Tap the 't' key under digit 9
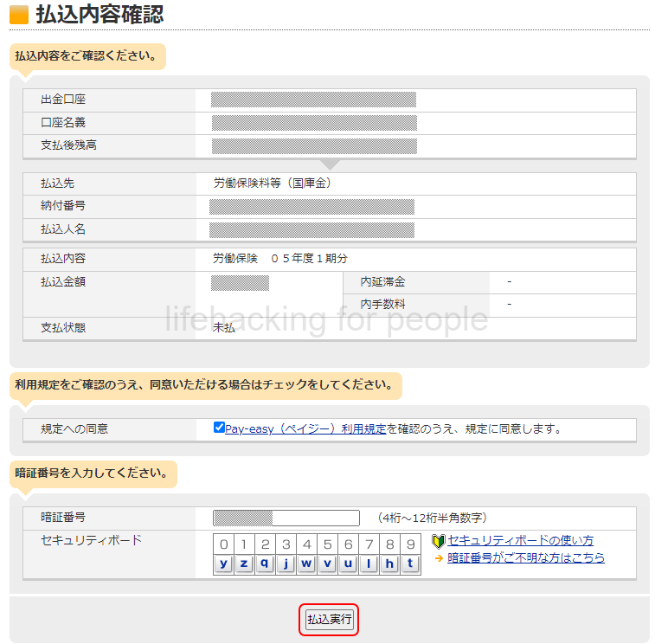This screenshot has width=655, height=644. pos(411,563)
